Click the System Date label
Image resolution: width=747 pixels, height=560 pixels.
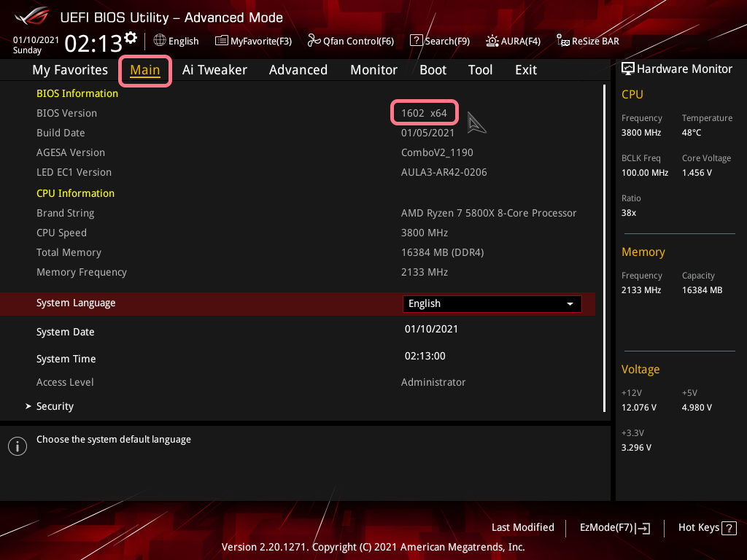pyautogui.click(x=65, y=332)
